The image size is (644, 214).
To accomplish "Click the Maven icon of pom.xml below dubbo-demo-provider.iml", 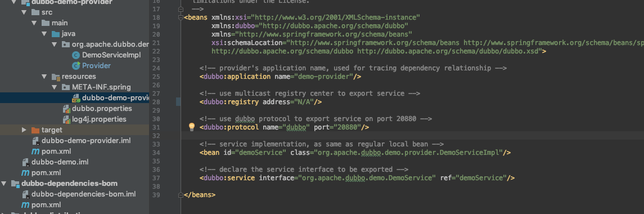I will tap(35, 151).
